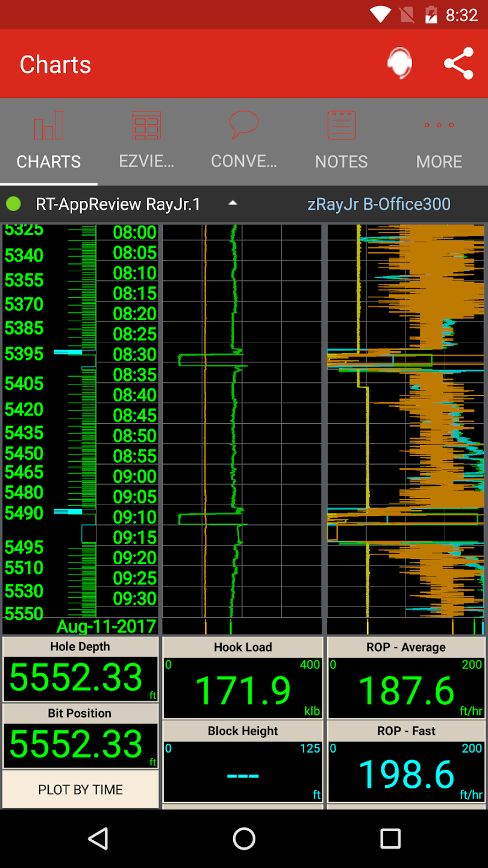Tap the Android back button
This screenshot has height=868, width=488.
(x=98, y=838)
